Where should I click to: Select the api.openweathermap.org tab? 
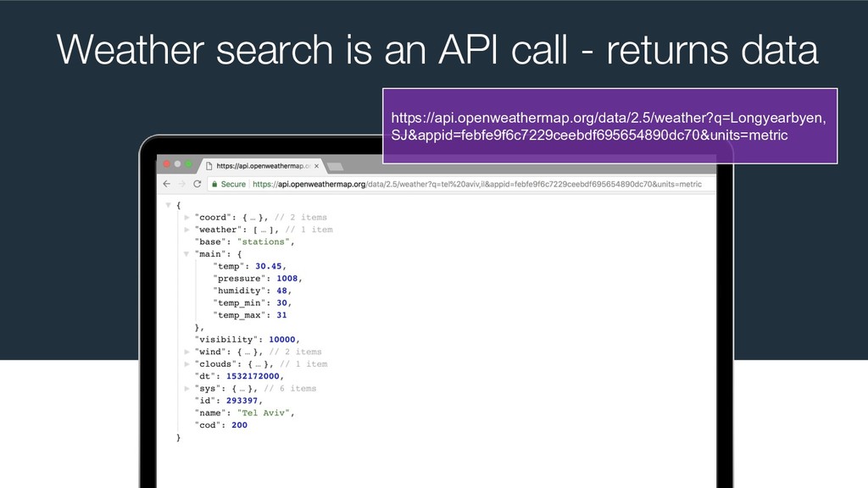click(262, 166)
